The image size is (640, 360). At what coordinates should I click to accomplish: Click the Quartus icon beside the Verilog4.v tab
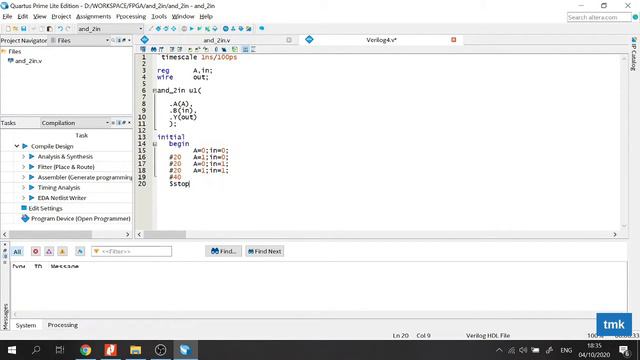pyautogui.click(x=309, y=40)
